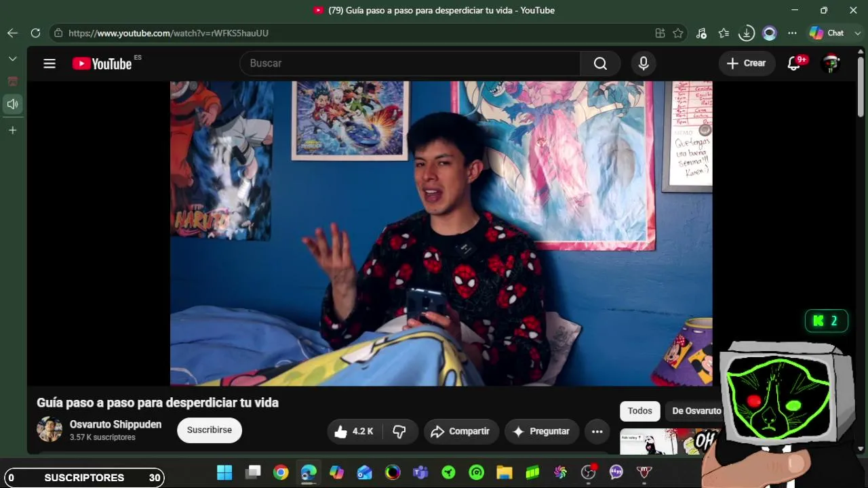Click the Crear create button
This screenshot has width=868, height=488.
[747, 63]
